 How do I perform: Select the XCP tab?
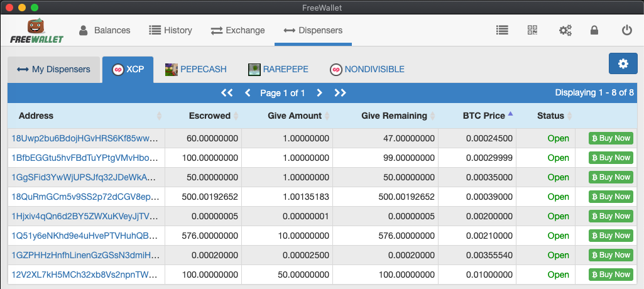click(128, 69)
